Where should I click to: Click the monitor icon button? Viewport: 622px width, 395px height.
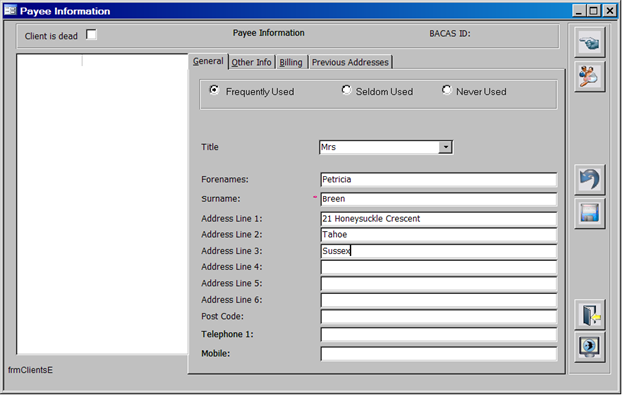(x=589, y=347)
